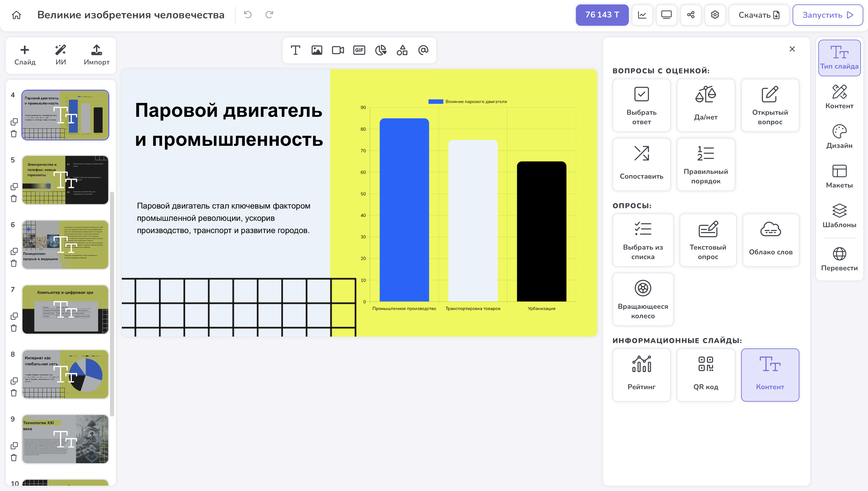The height and width of the screenshot is (491, 868).
Task: Open the shapes insert tool
Action: (402, 50)
